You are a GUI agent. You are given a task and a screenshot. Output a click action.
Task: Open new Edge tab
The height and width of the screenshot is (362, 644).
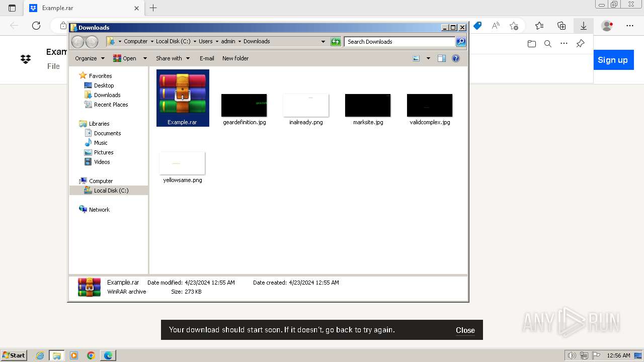[153, 8]
